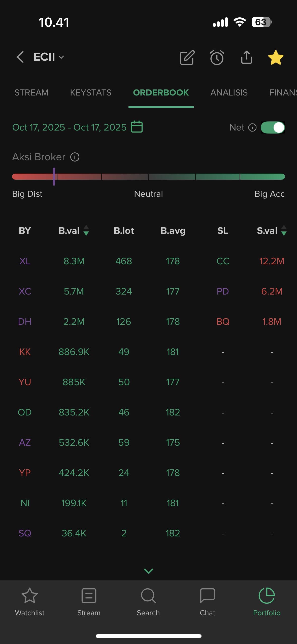
Task: Tap the Aksi Broker distribution bar marker
Action: coord(54,176)
